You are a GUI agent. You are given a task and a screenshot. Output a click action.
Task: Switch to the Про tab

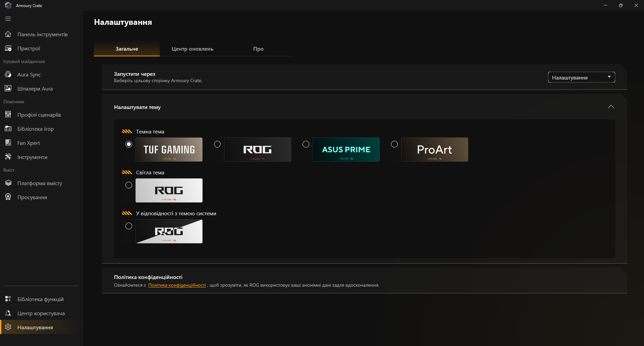[x=258, y=49]
